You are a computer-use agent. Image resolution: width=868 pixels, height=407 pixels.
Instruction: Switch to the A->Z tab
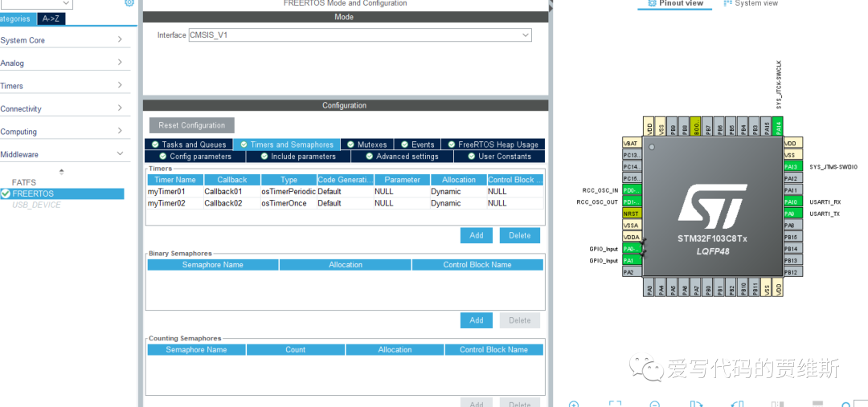52,18
